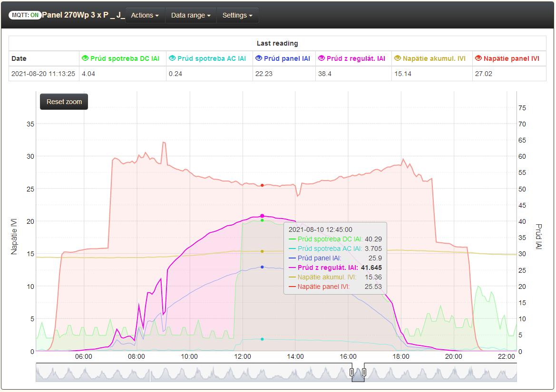Click the Panel 270Wp title link

(83, 15)
